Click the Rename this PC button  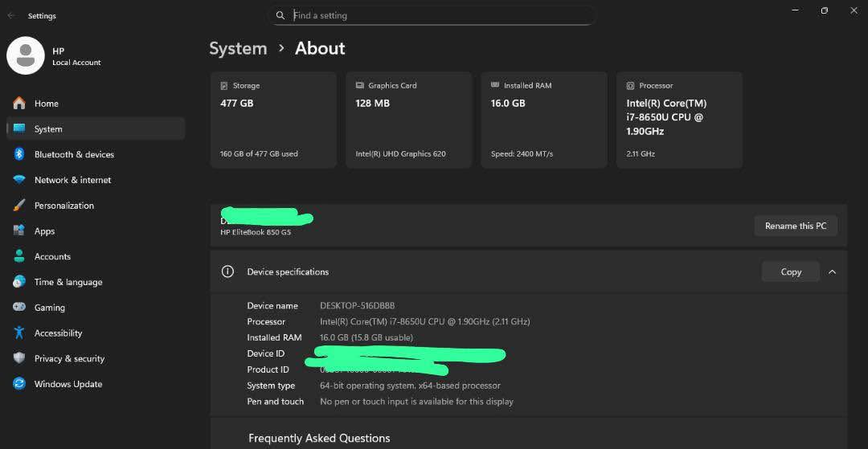click(795, 226)
